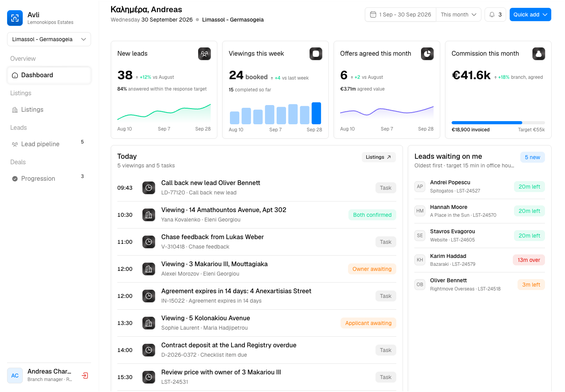This screenshot has height=392, width=565.
Task: Open Listings in sidebar
Action: [x=49, y=110]
